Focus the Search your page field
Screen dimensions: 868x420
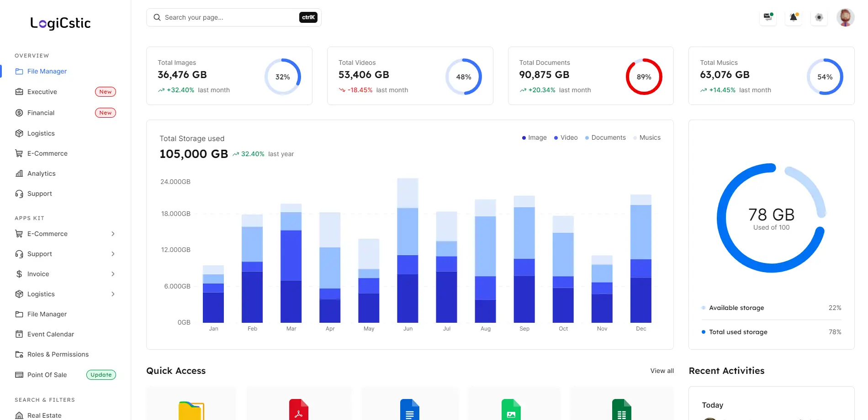coord(234,17)
